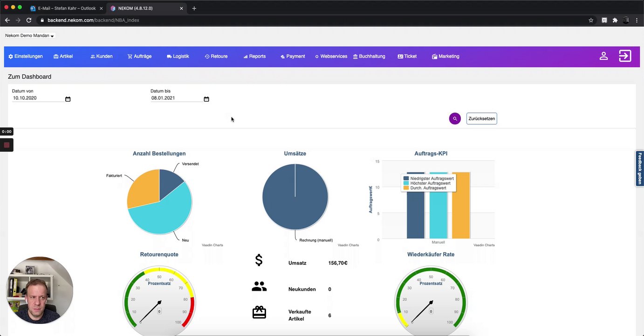Reload the page with refresh icon

click(x=29, y=20)
